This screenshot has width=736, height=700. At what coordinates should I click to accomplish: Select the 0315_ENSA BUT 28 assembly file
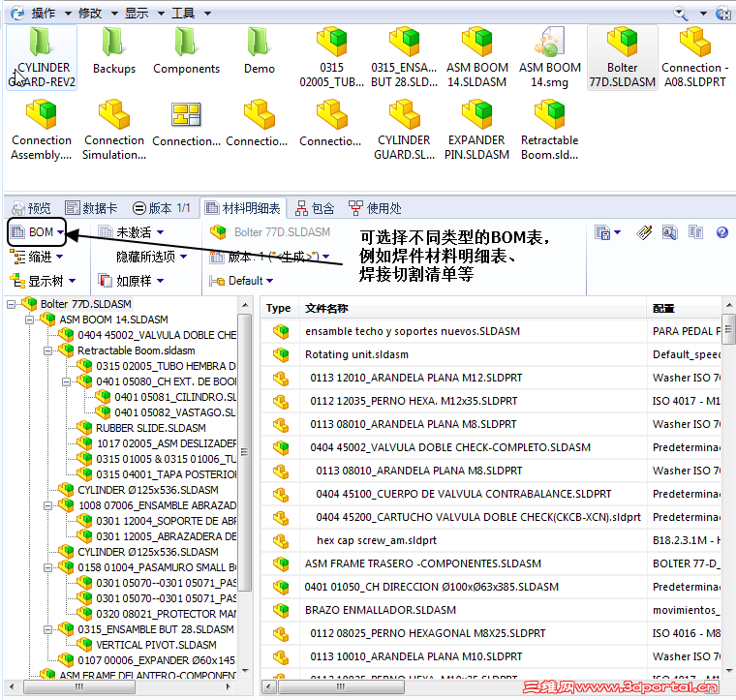404,57
